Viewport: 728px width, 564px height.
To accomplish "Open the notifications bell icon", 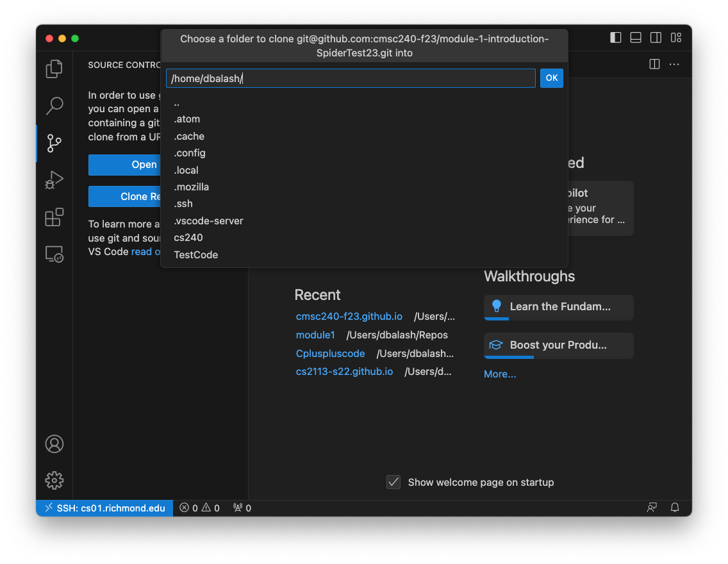I will 675,508.
